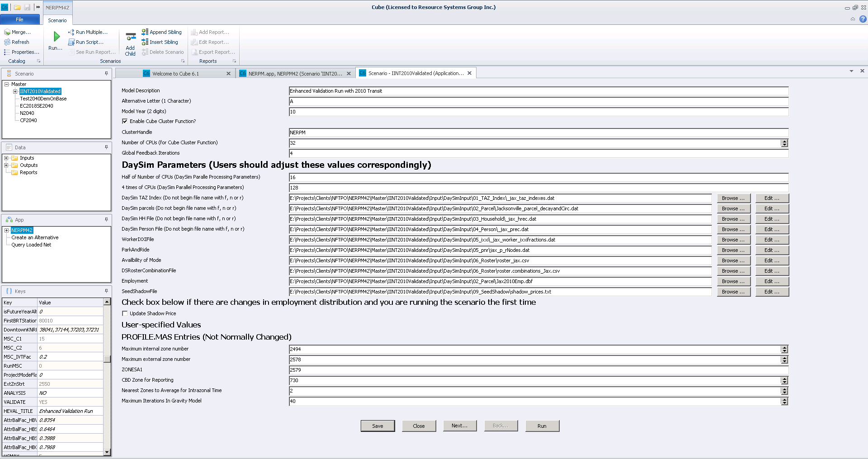Image resolution: width=868 pixels, height=459 pixels.
Task: Open the Merge catalog tool
Action: point(7,32)
